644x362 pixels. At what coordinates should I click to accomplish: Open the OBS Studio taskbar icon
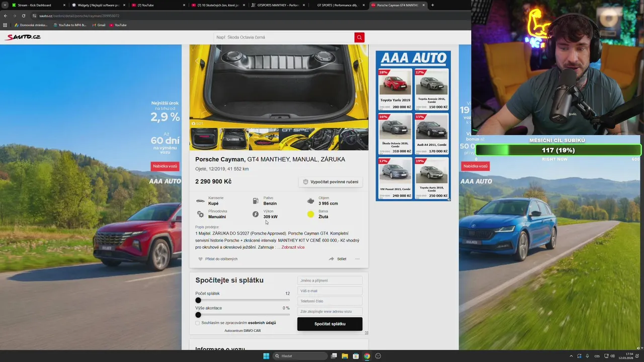(378, 356)
